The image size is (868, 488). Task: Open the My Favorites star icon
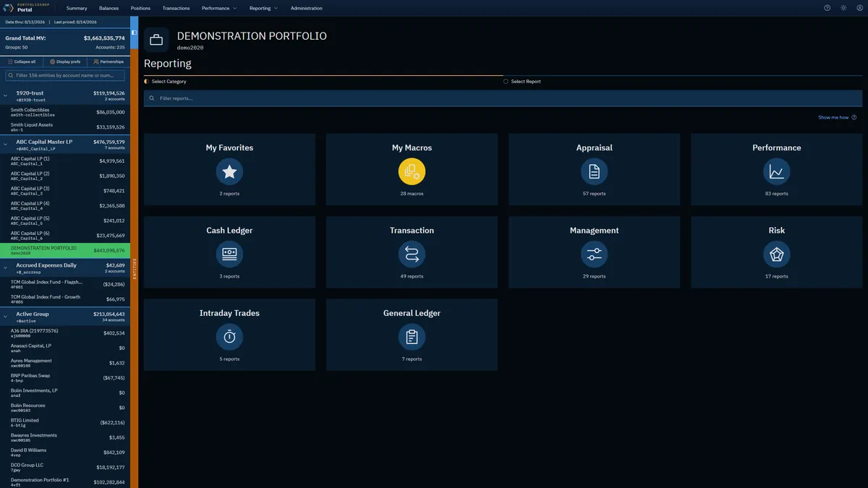coord(229,172)
